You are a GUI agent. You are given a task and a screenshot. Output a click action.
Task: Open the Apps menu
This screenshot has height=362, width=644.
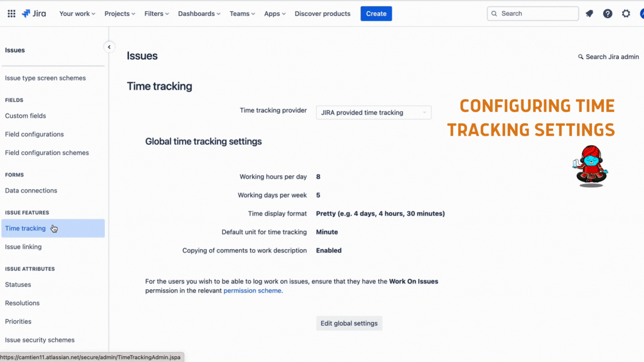pos(274,13)
